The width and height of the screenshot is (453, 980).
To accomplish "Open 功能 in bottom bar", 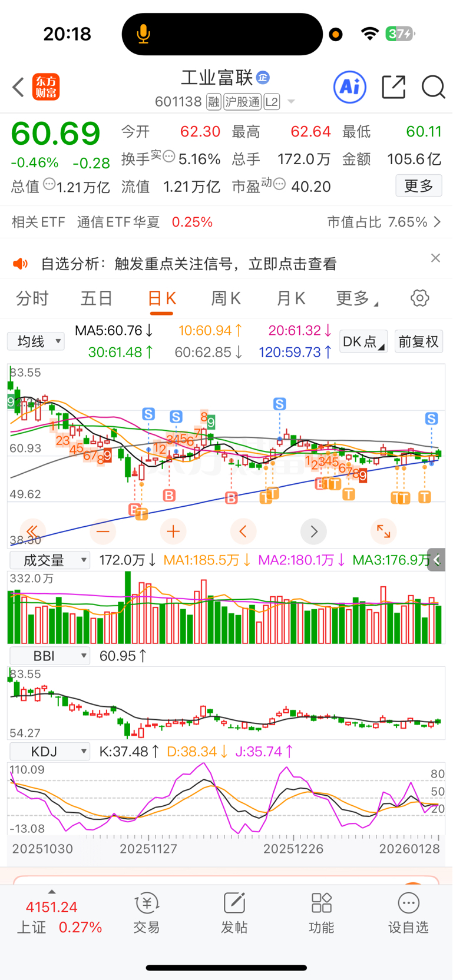I will point(321,913).
